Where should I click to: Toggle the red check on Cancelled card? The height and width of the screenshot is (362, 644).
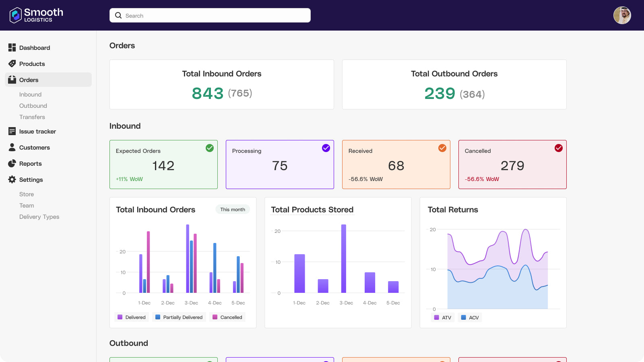point(559,148)
